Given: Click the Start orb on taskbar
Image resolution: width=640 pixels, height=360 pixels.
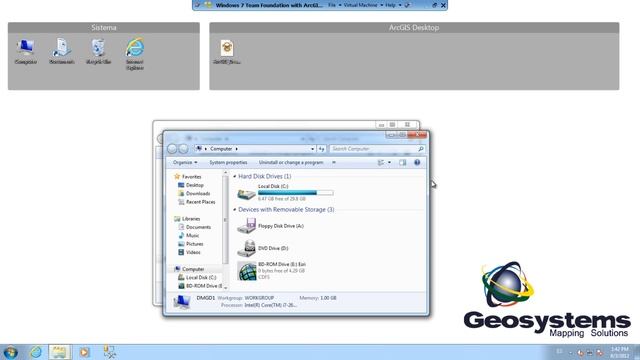Looking at the screenshot, I should (x=10, y=352).
